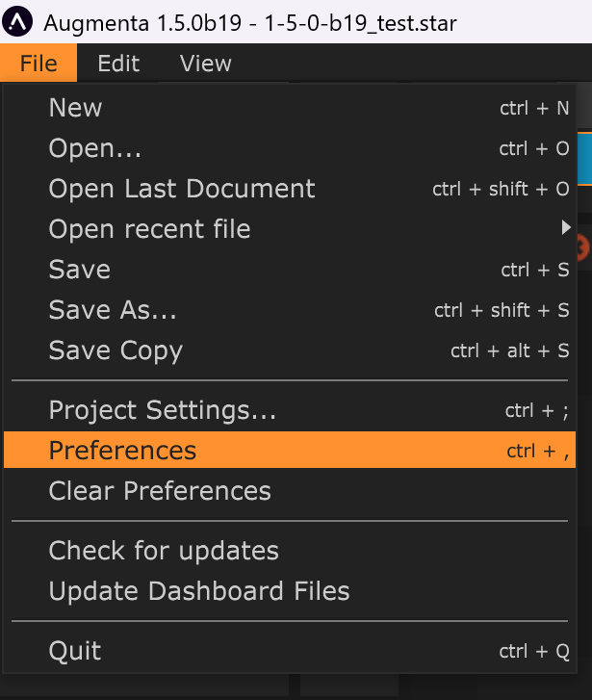Select New from File menu

click(x=75, y=108)
